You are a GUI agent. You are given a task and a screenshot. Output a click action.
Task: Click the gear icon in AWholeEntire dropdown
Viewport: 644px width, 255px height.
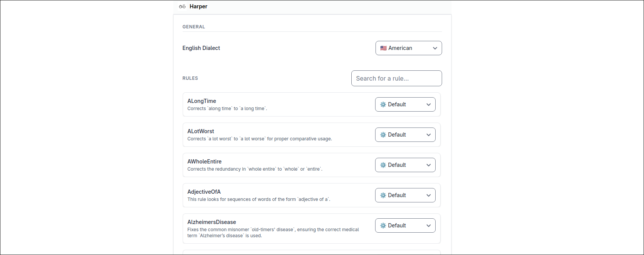coord(383,165)
